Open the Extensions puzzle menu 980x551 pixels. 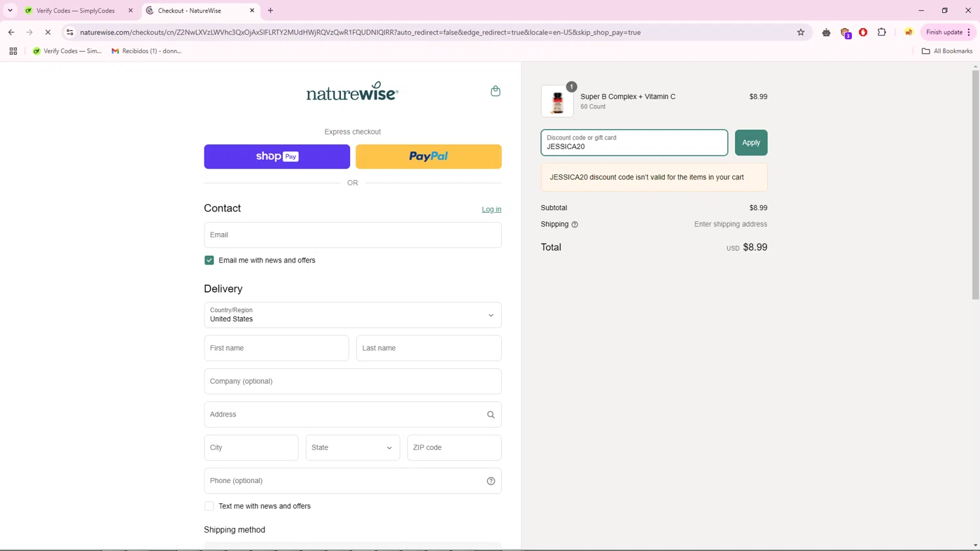(x=881, y=32)
